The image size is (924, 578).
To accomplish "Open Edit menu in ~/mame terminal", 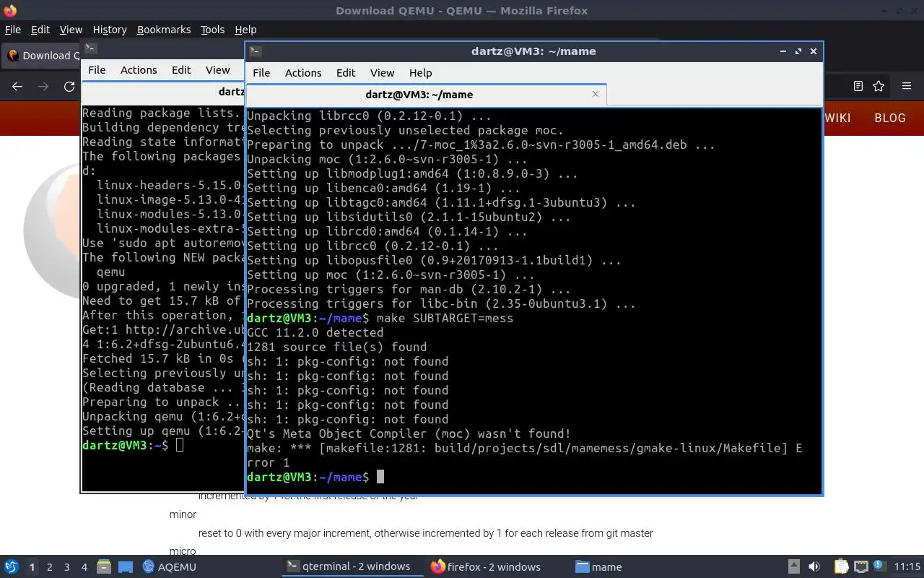I will pos(346,72).
